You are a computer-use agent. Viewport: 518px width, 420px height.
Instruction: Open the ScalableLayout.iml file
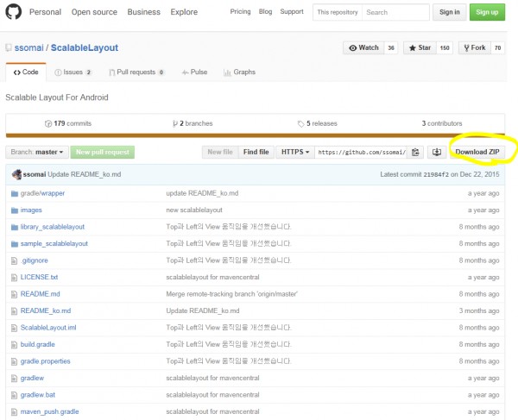click(x=48, y=328)
